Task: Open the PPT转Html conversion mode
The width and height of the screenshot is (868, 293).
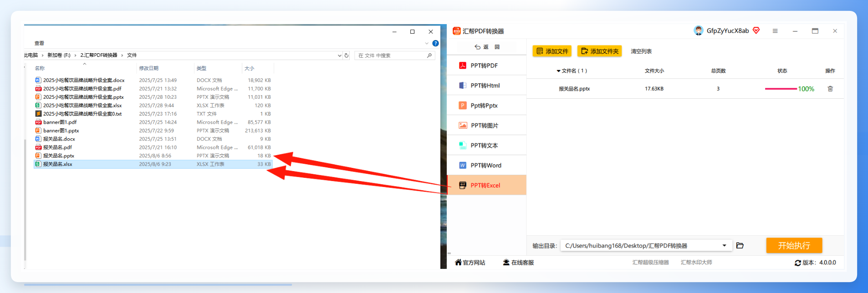Action: click(x=486, y=86)
